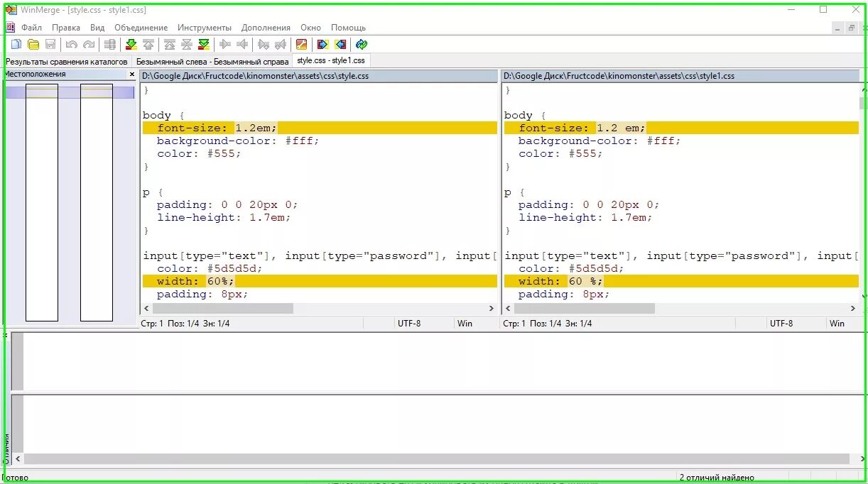Click the Redo toolbar icon
The image size is (868, 484).
[89, 45]
